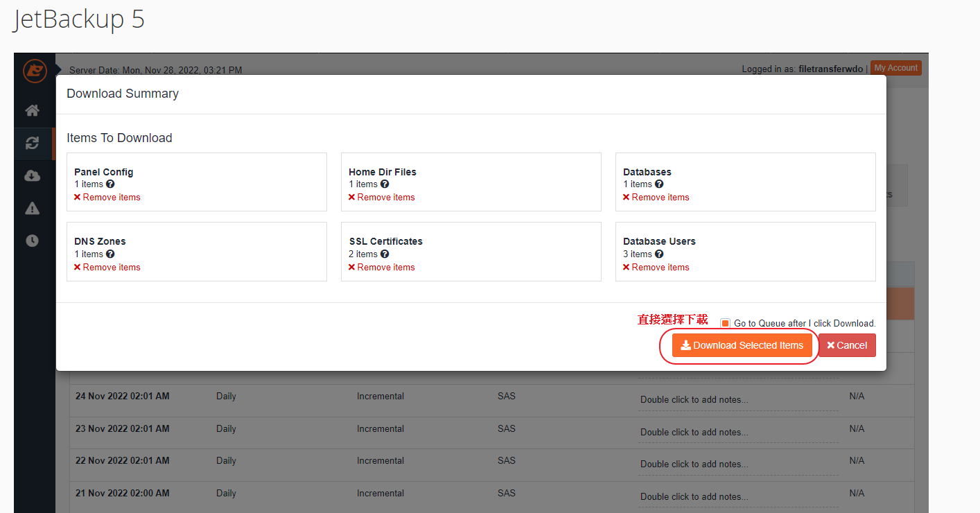Open the Home icon in sidebar
The height and width of the screenshot is (513, 980).
33,111
